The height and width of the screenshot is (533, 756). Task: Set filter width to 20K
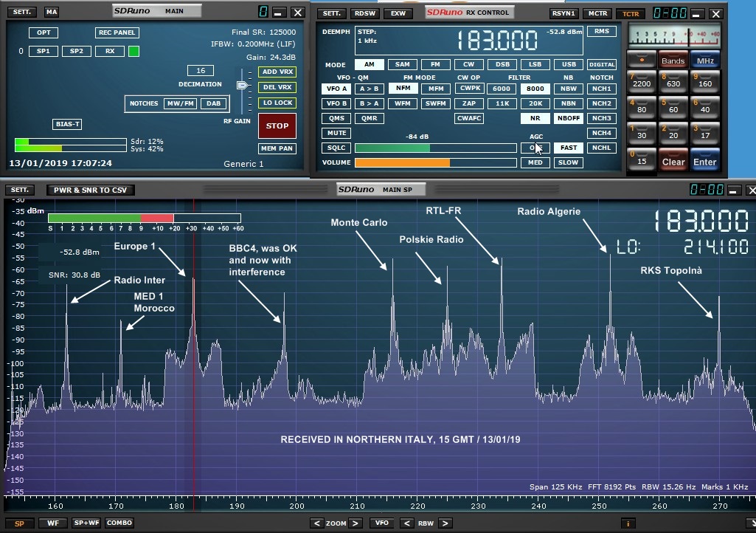(535, 103)
